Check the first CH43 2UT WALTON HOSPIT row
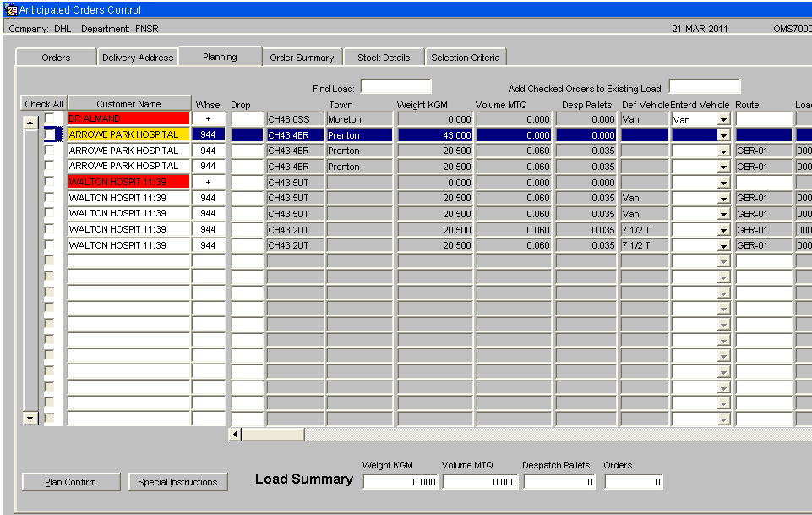The height and width of the screenshot is (515, 812). 49,229
